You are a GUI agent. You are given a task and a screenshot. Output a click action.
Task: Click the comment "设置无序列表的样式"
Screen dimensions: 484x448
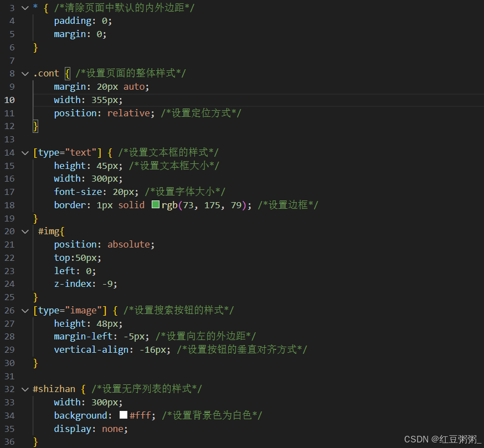point(147,389)
